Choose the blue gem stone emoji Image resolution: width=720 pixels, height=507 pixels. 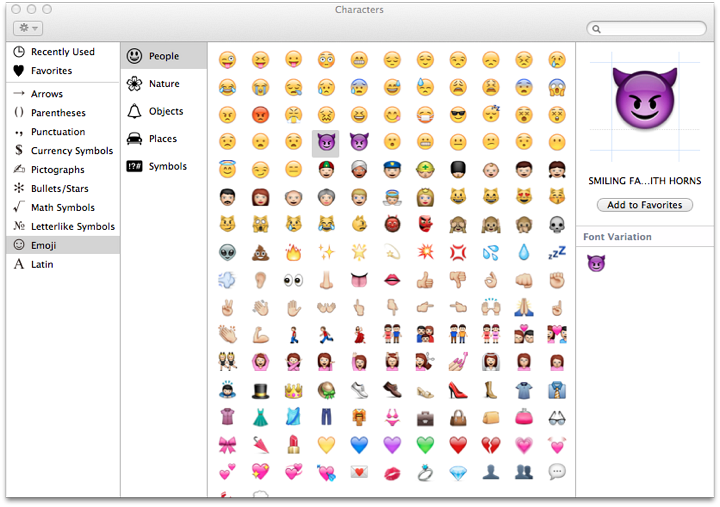tap(458, 473)
